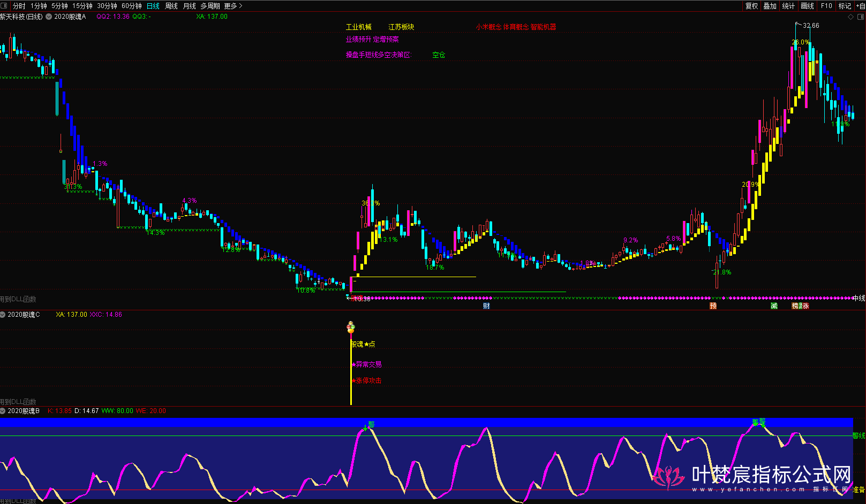Click the 工业机械 sector label
866x504 pixels.
click(x=358, y=27)
